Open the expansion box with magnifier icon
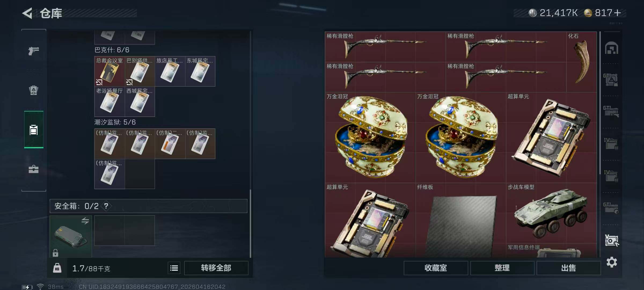 click(x=612, y=240)
